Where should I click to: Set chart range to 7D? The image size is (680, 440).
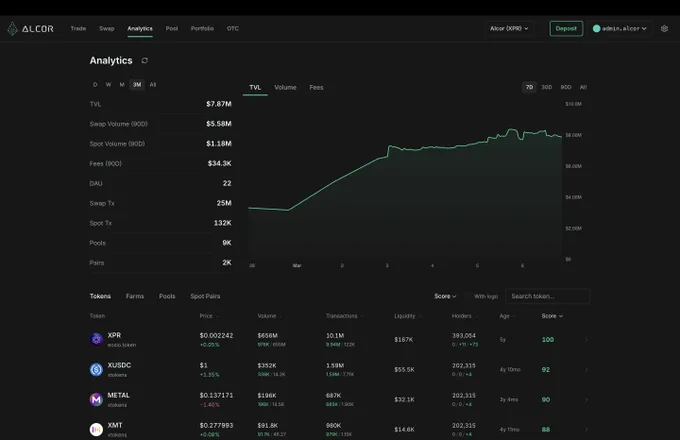(529, 87)
